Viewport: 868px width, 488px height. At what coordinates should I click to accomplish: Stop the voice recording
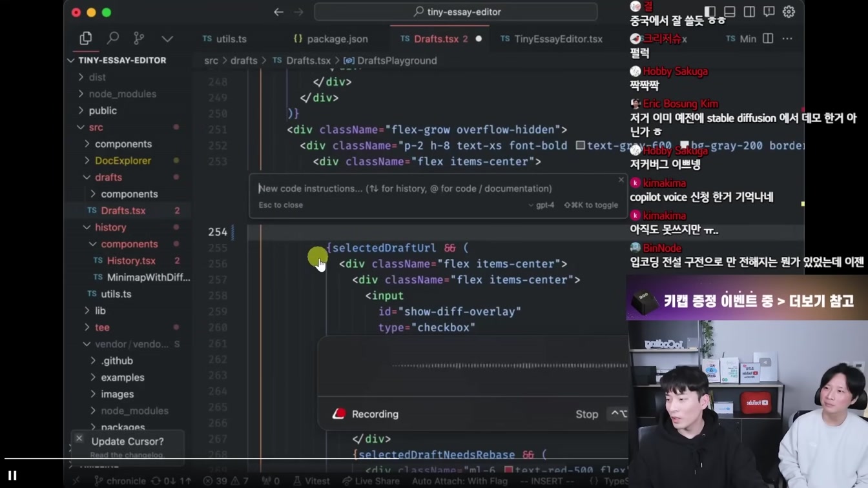pos(587,414)
